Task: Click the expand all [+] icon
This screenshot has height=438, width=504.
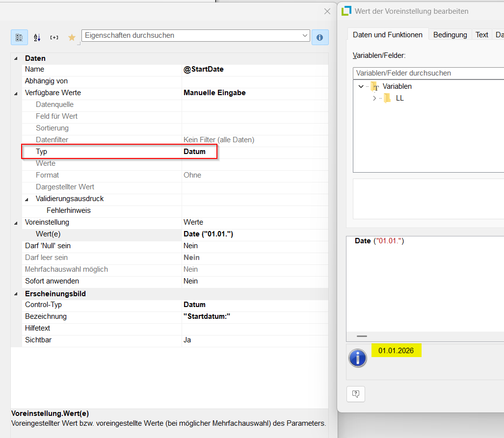Action: 54,37
